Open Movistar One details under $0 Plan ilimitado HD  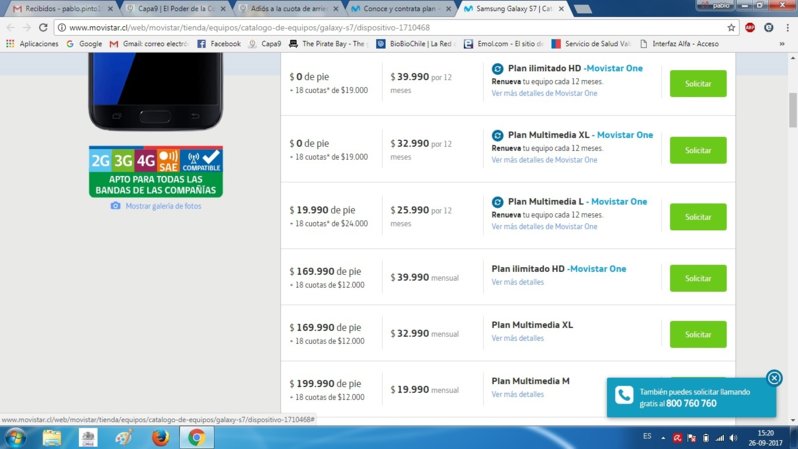coord(544,93)
